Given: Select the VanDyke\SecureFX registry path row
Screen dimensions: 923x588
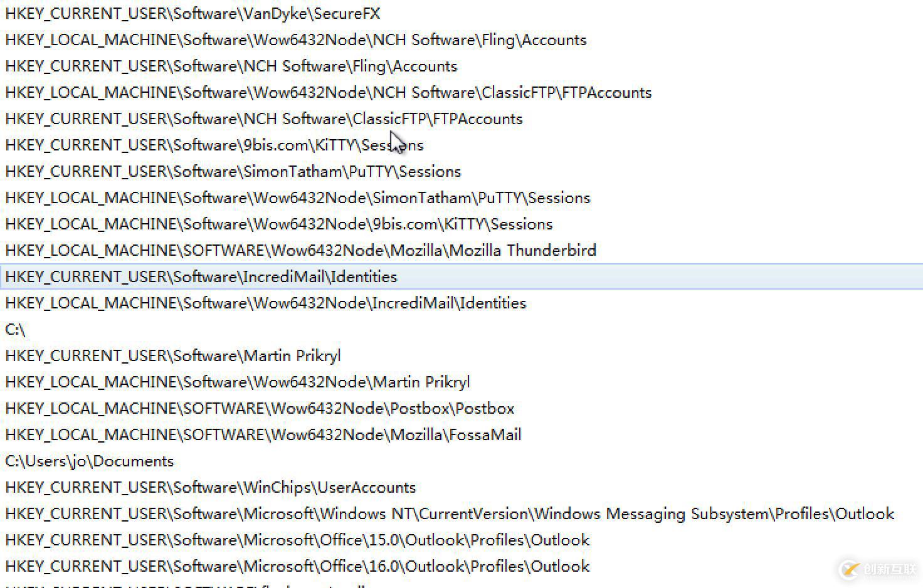Looking at the screenshot, I should click(461, 13).
